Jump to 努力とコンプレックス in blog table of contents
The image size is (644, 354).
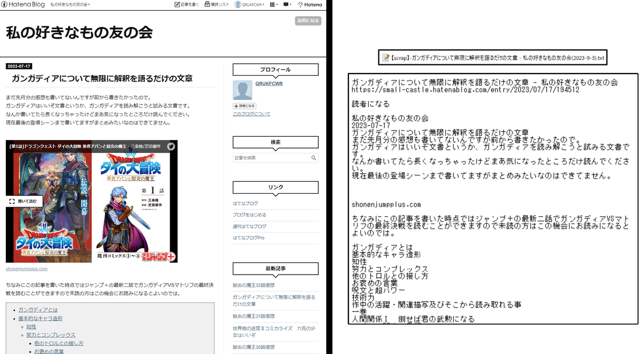point(51,335)
